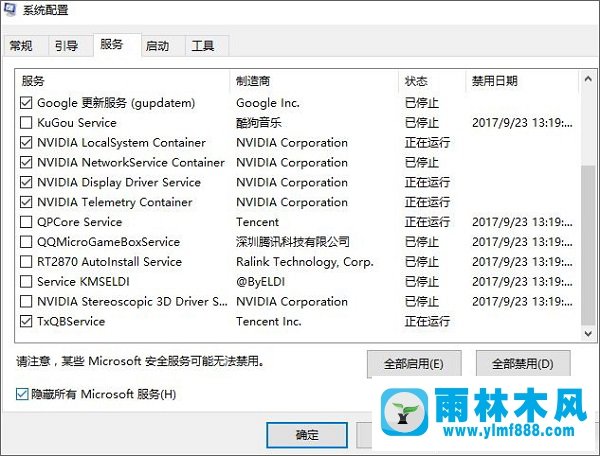Screen dimensions: 600x456
Task: Click NVIDIA Corporation cell of Telemetry Container
Action: click(292, 202)
